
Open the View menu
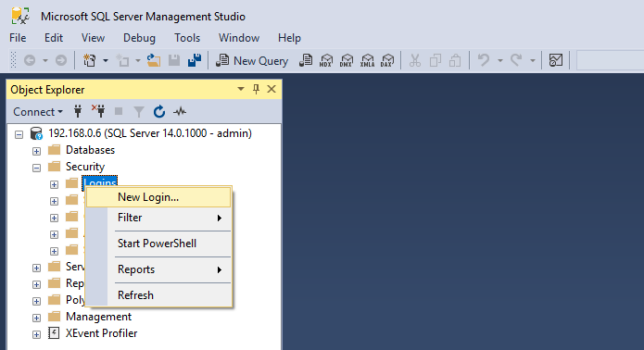point(93,38)
